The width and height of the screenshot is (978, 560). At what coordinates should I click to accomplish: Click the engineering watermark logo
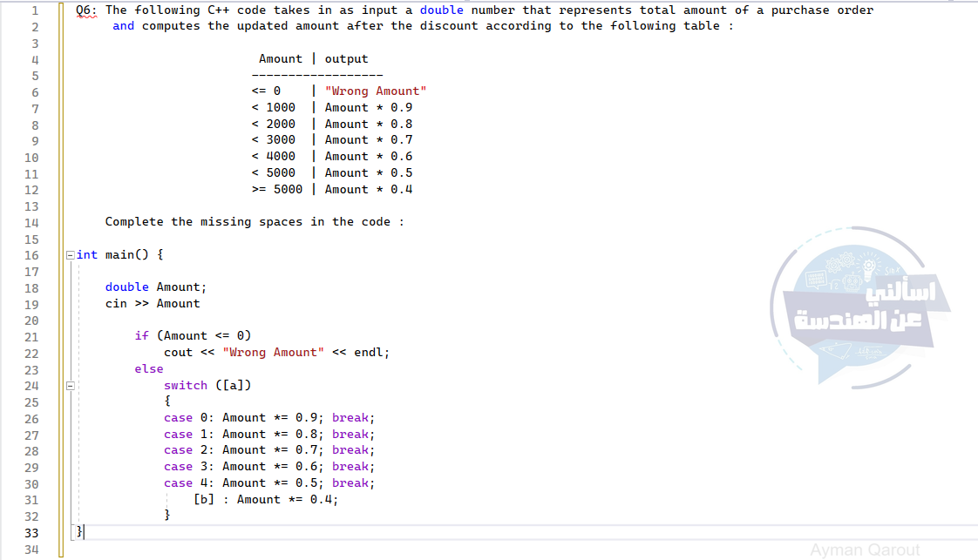point(859,307)
